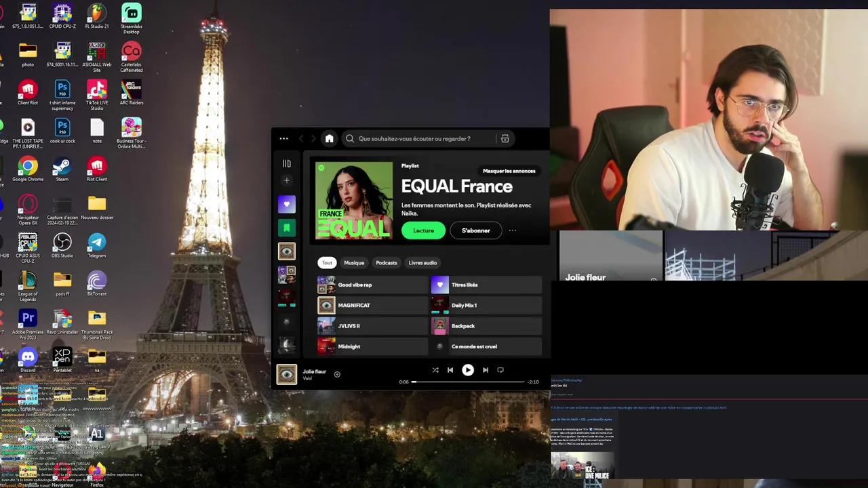Screen dimensions: 868x488
Task: Open now playing Jolie fleur cover
Action: pos(286,374)
